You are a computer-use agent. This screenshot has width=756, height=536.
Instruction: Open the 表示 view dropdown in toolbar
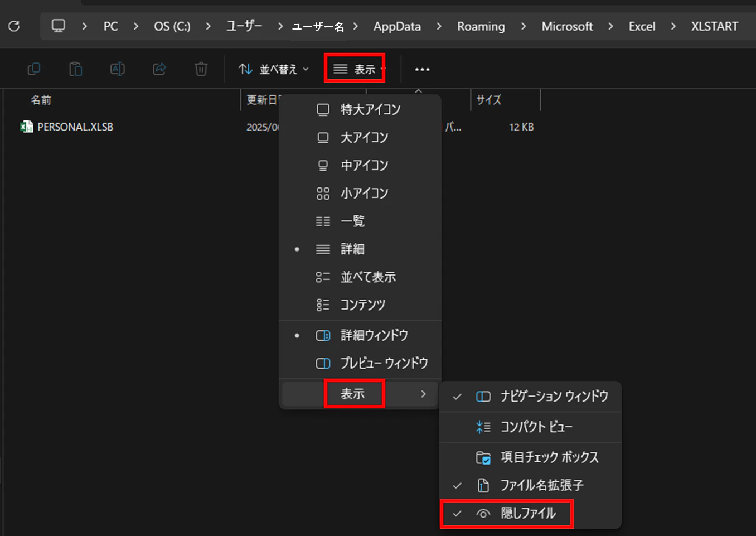coord(355,69)
